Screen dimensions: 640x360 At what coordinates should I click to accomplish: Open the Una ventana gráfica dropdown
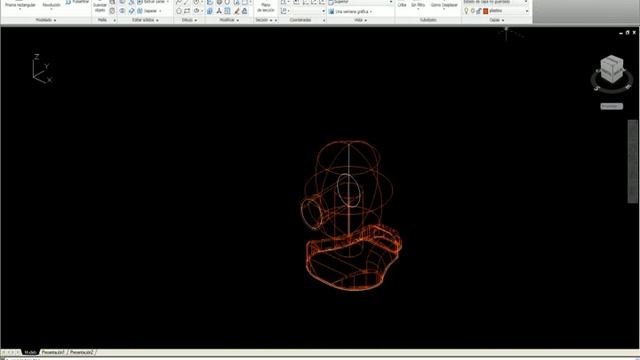(x=351, y=11)
